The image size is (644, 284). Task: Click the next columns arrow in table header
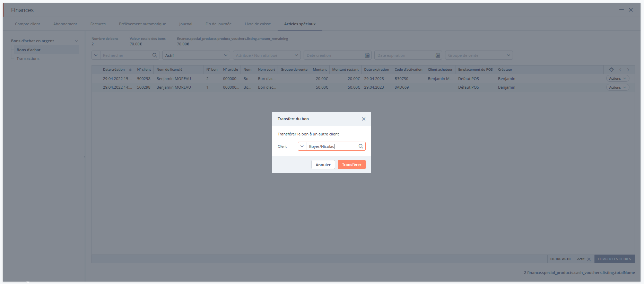[x=628, y=70]
